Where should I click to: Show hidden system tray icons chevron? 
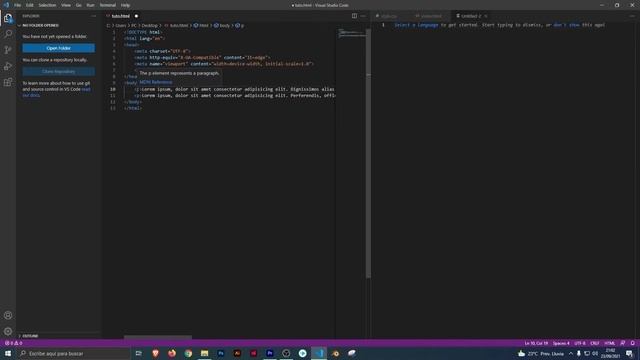click(x=571, y=353)
